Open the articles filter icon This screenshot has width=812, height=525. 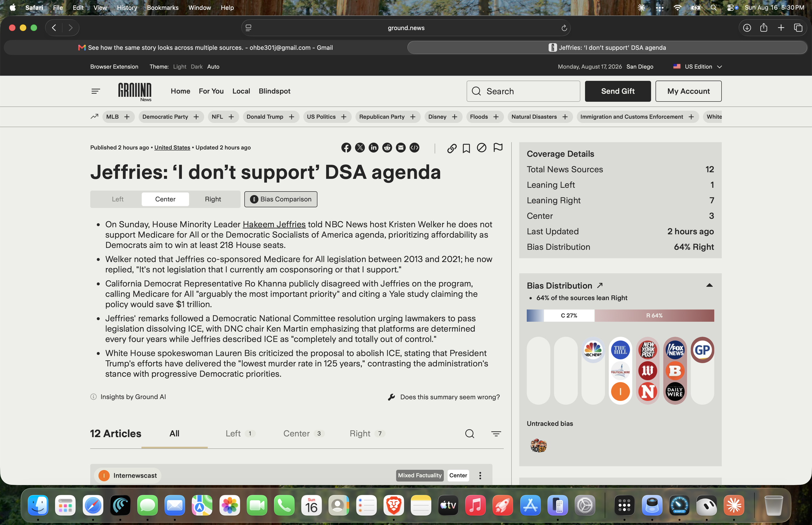coord(496,434)
